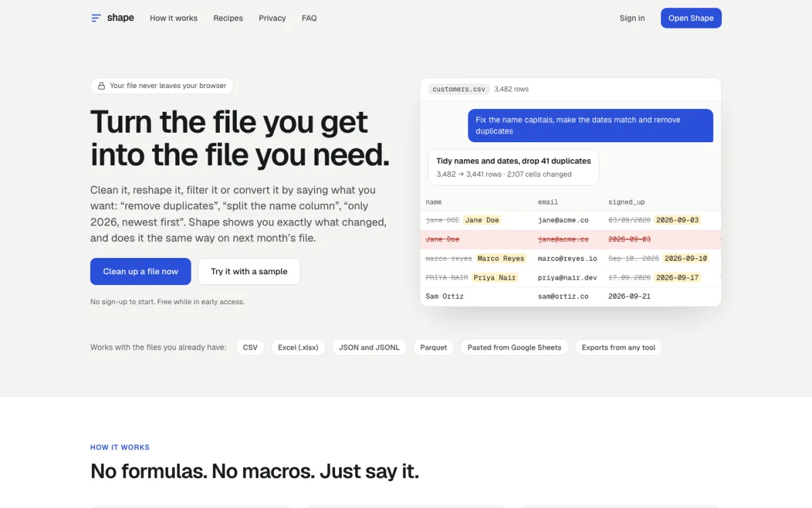The width and height of the screenshot is (812, 508).
Task: Click the marco@reyes.io email cell
Action: (x=568, y=258)
